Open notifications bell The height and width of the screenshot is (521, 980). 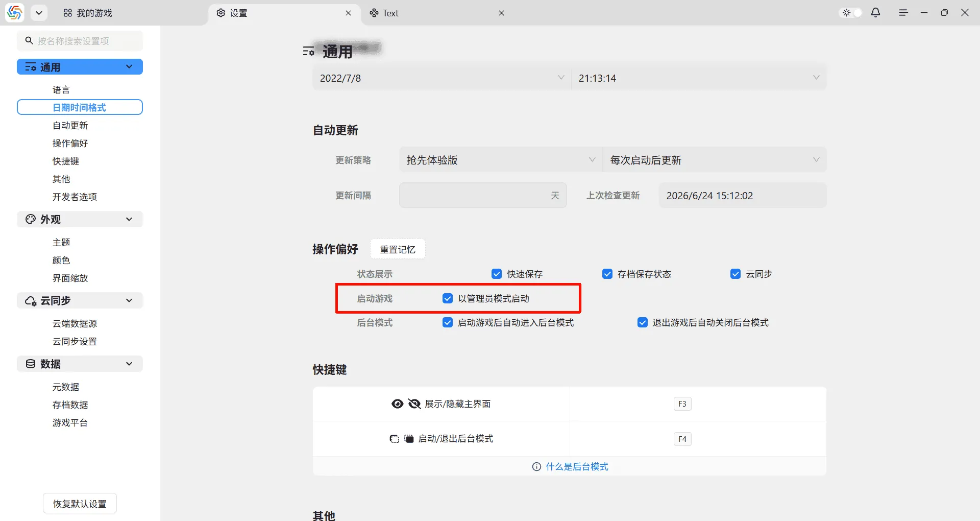[x=876, y=13]
